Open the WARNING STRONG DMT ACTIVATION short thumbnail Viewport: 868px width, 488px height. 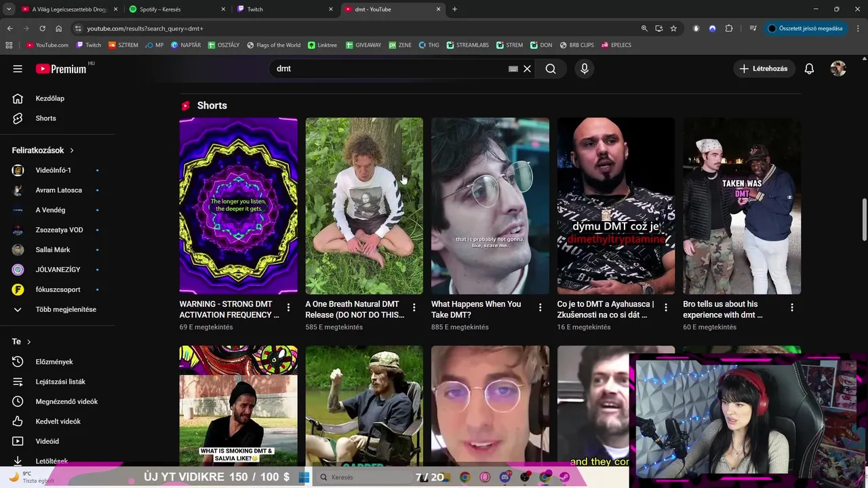(x=238, y=206)
